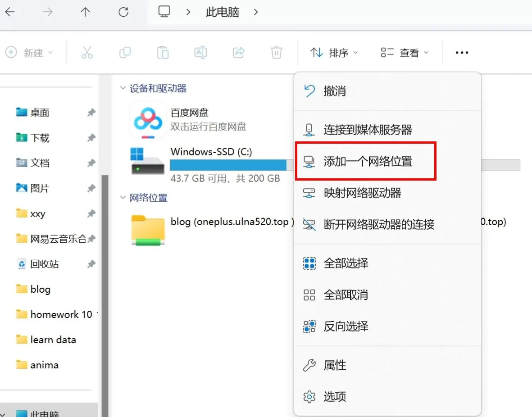This screenshot has width=532, height=417.
Task: Click the Cut scissors icon in toolbar
Action: pyautogui.click(x=87, y=53)
